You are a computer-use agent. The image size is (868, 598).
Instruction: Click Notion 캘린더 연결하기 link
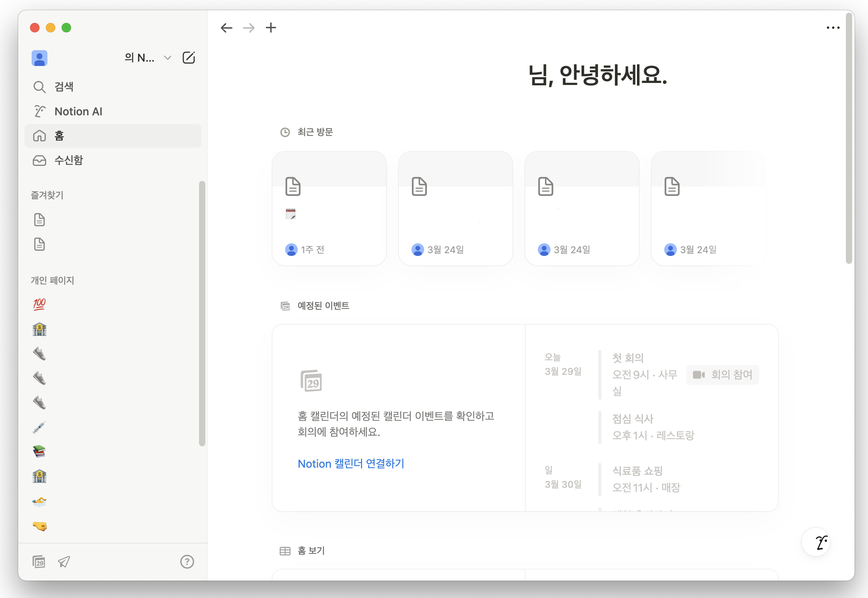tap(351, 464)
